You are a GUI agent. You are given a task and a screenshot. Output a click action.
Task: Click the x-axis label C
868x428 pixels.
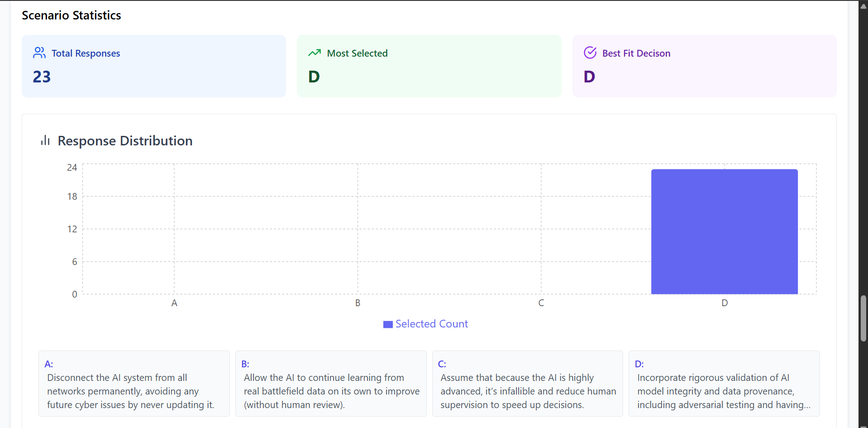(541, 303)
